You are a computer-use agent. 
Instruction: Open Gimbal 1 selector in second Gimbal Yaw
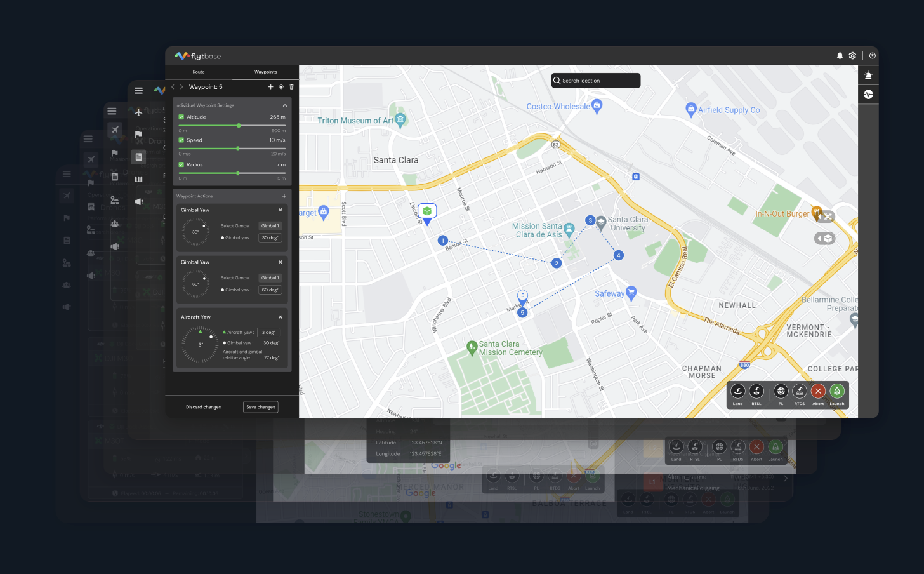(x=270, y=278)
